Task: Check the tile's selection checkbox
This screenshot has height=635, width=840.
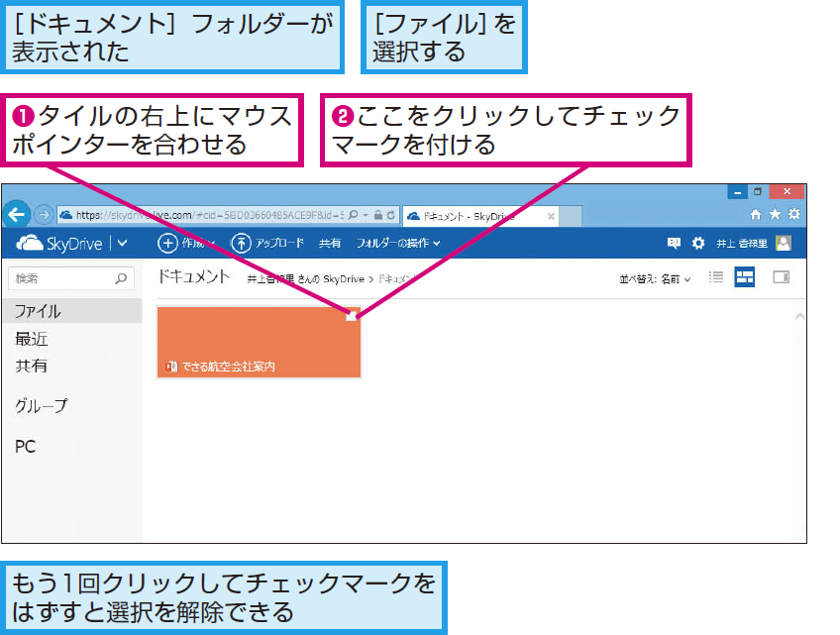Action: tap(352, 316)
